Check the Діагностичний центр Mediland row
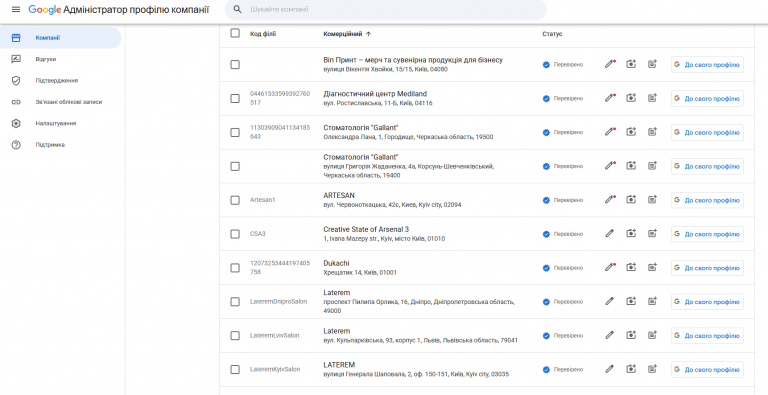This screenshot has height=395, width=768. click(235, 98)
